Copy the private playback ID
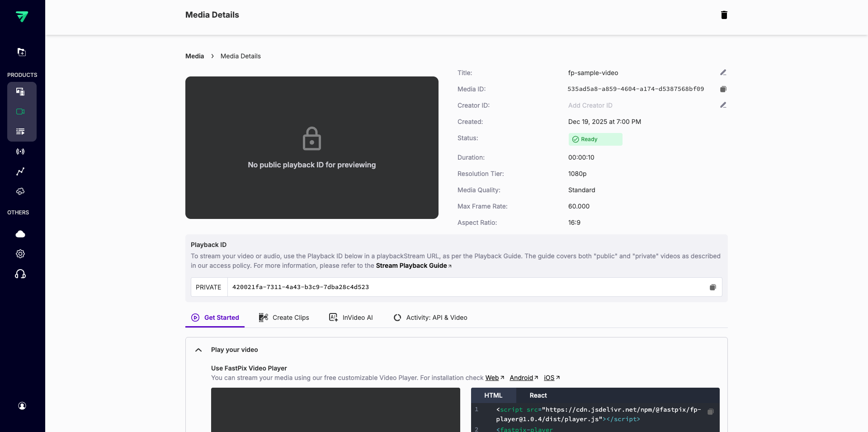This screenshot has height=432, width=868. (x=713, y=287)
